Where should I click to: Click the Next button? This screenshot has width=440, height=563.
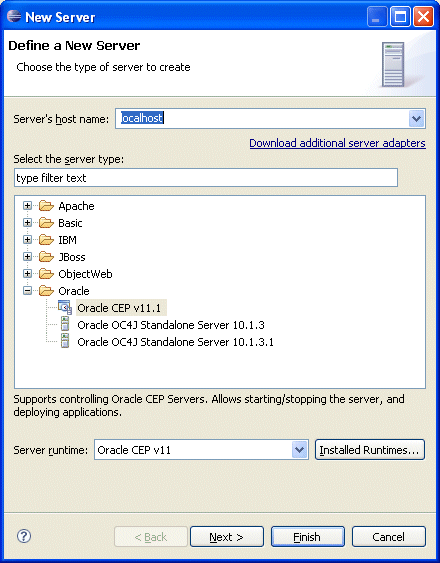[227, 537]
